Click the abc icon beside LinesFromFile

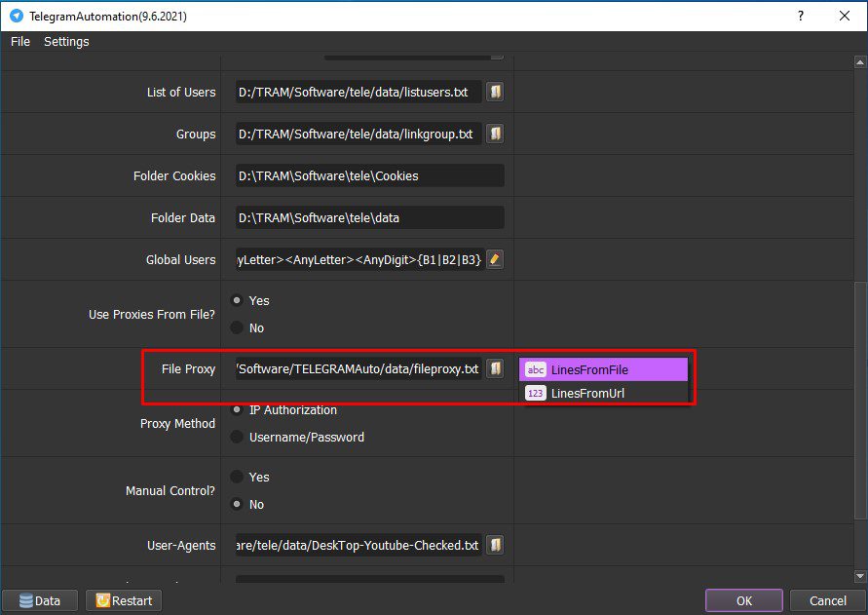(535, 369)
